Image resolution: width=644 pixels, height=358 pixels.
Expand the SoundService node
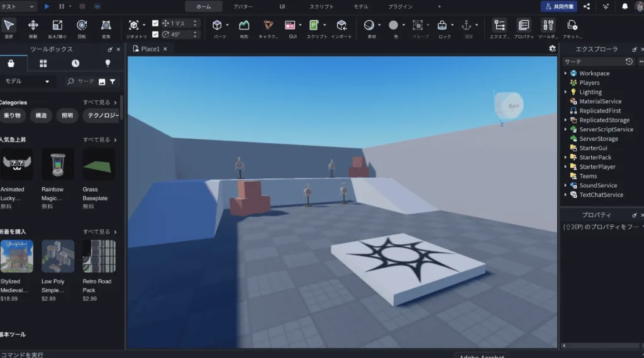pos(565,185)
